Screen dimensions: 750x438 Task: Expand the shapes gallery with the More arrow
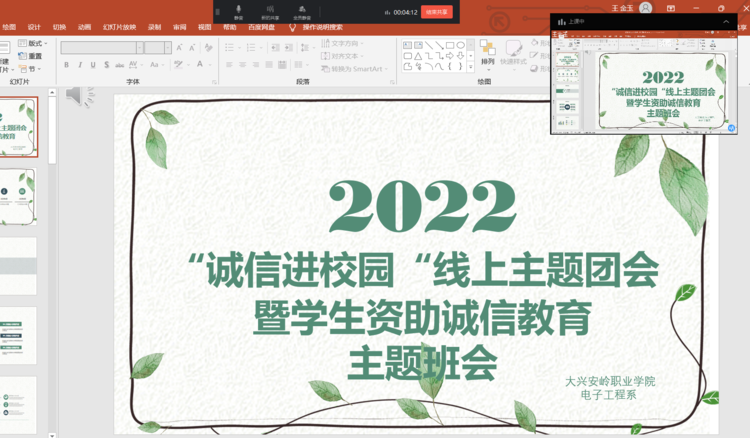(x=471, y=67)
